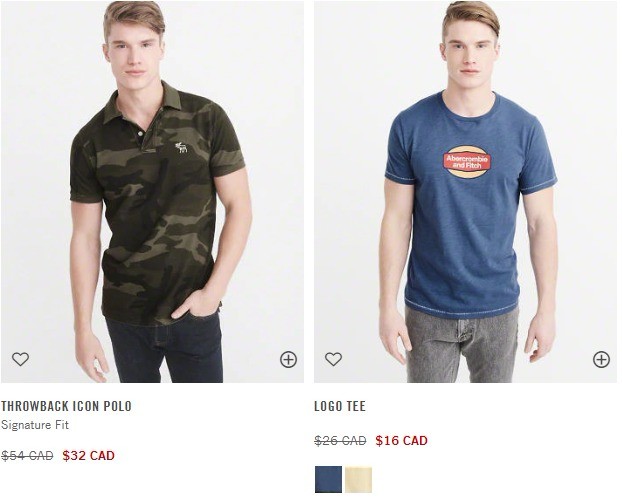Open quick view plus icon on Logo Tee

pyautogui.click(x=601, y=359)
